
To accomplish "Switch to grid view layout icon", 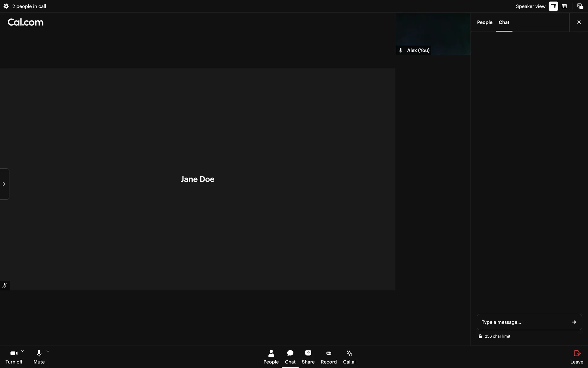I will click(x=564, y=6).
